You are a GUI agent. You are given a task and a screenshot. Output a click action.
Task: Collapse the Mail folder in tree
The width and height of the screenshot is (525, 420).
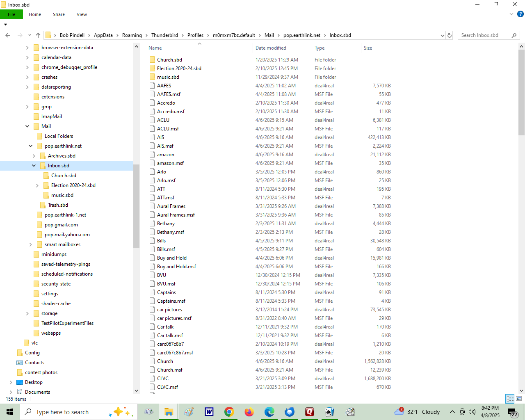(x=27, y=126)
